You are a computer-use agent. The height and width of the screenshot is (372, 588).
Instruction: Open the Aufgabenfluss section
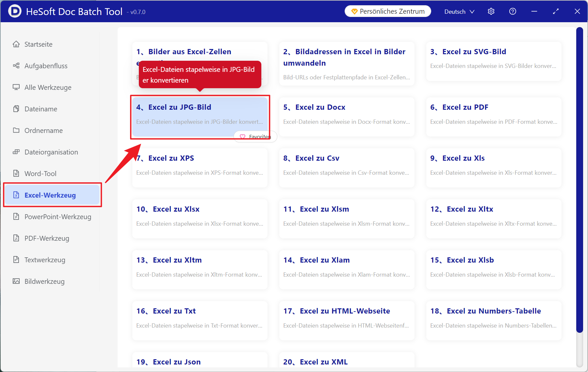[x=52, y=66]
